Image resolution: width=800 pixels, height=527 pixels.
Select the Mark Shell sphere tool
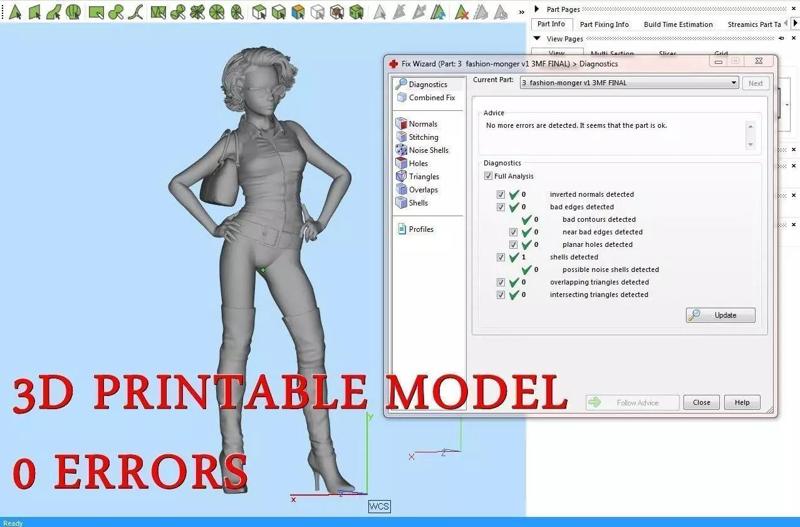(x=73, y=12)
